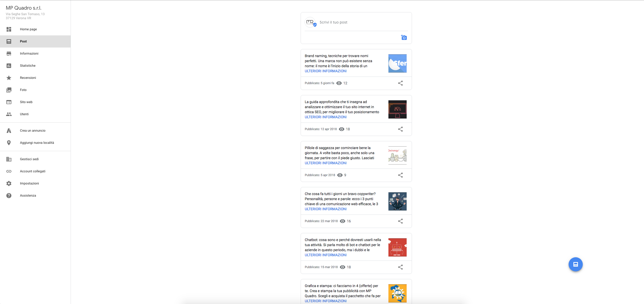Open Ulteriori informazioni on Brand naming post
The image size is (644, 304).
tap(326, 71)
